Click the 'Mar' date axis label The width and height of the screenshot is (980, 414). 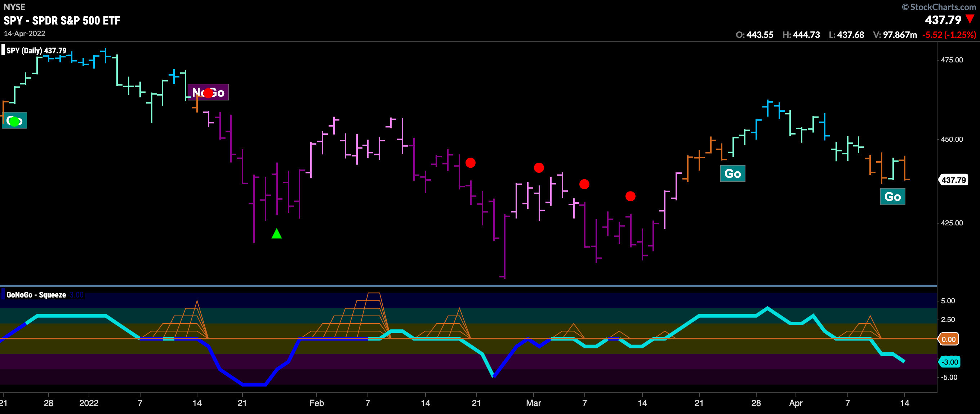click(x=533, y=403)
